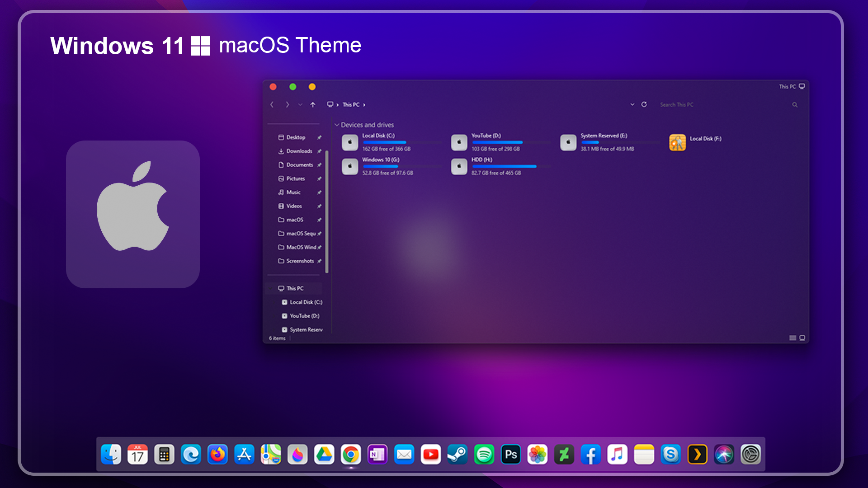Open Steam from the dock

pyautogui.click(x=458, y=455)
